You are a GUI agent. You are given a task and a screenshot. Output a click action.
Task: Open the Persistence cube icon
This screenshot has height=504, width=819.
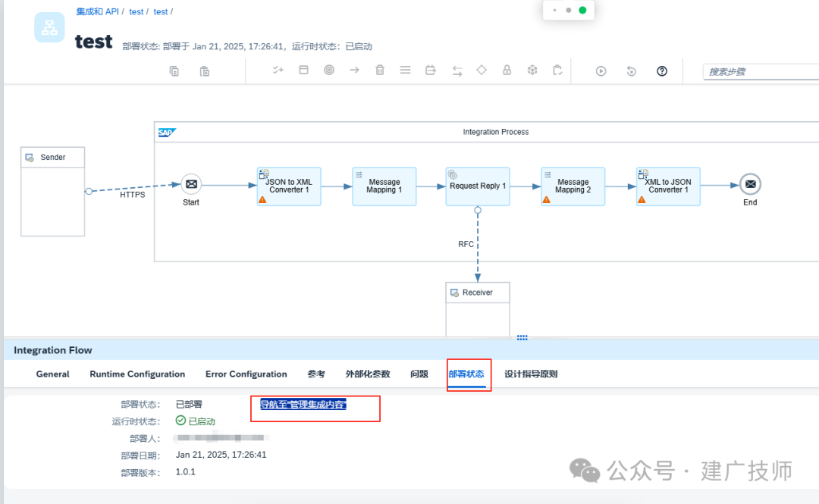[532, 70]
